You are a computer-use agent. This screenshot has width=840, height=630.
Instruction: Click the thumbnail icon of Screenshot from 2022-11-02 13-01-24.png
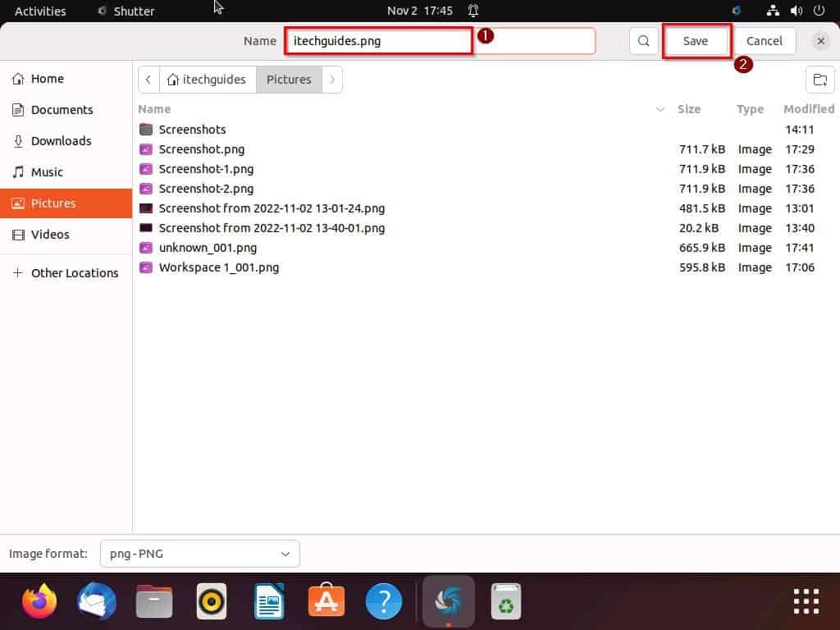coord(146,208)
